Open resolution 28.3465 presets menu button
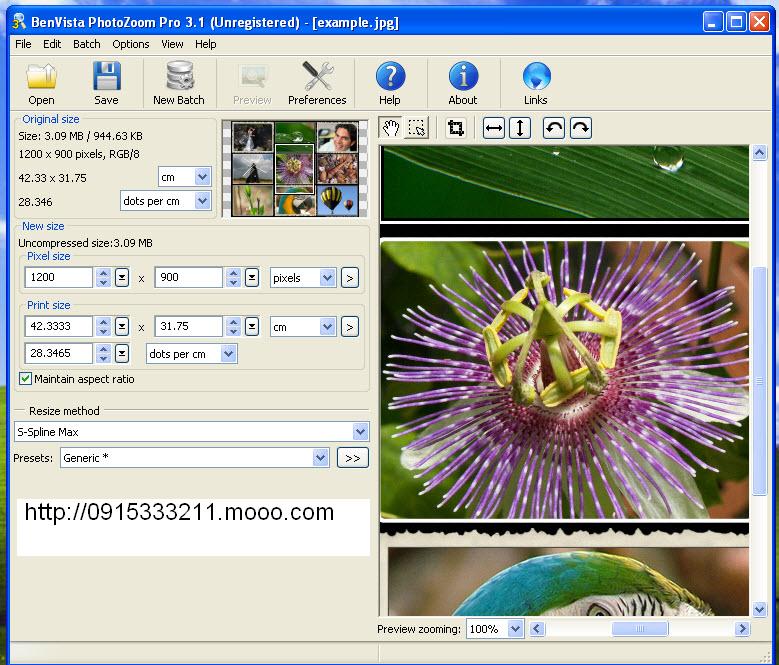 coord(122,353)
